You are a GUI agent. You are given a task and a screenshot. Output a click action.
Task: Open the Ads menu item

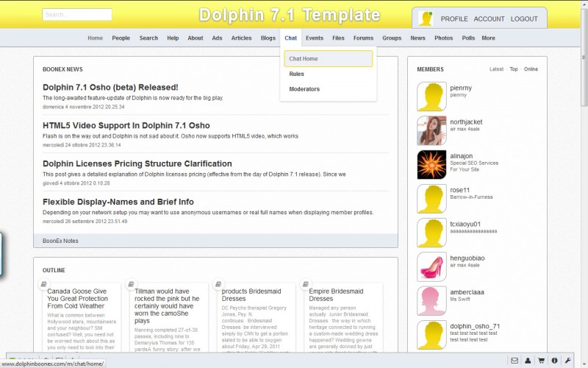pos(217,38)
